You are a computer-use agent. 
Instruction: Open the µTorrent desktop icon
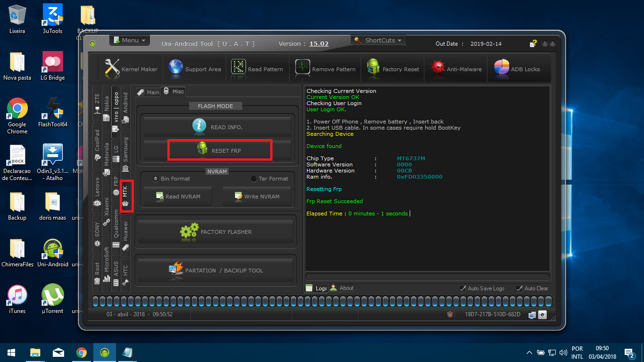[53, 299]
